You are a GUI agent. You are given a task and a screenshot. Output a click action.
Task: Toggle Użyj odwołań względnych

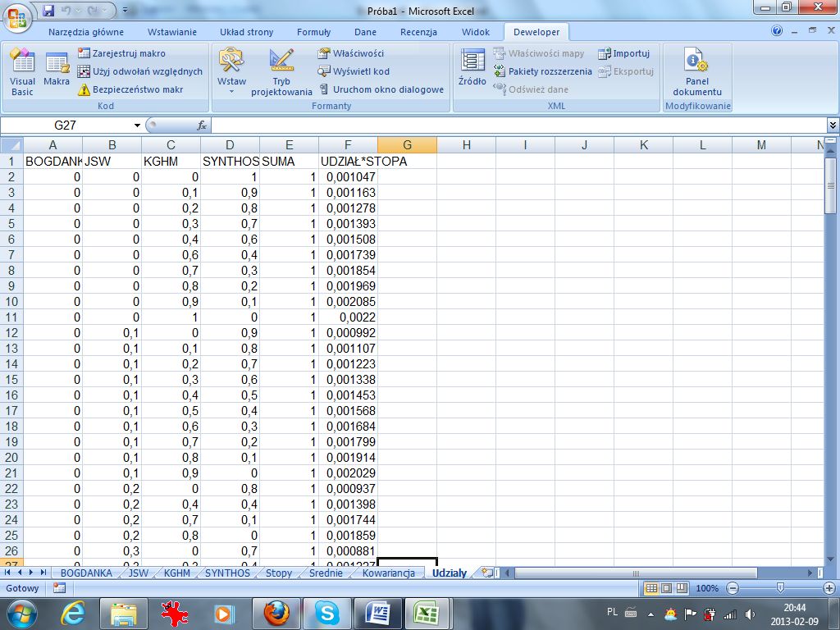(139, 71)
